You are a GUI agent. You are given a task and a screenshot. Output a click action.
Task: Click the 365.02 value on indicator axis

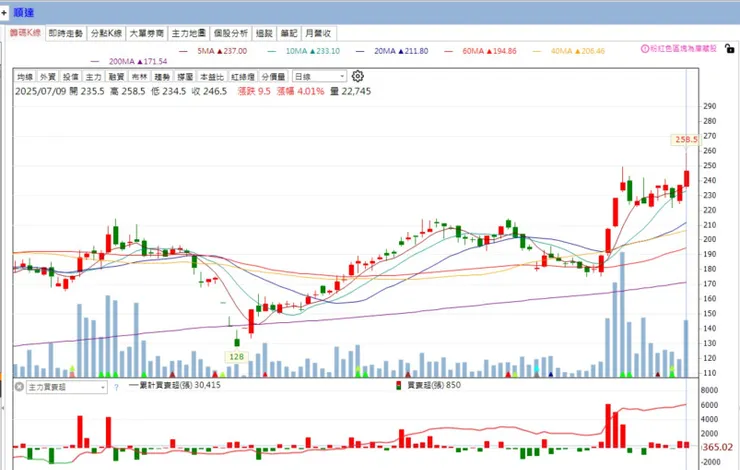coord(718,447)
